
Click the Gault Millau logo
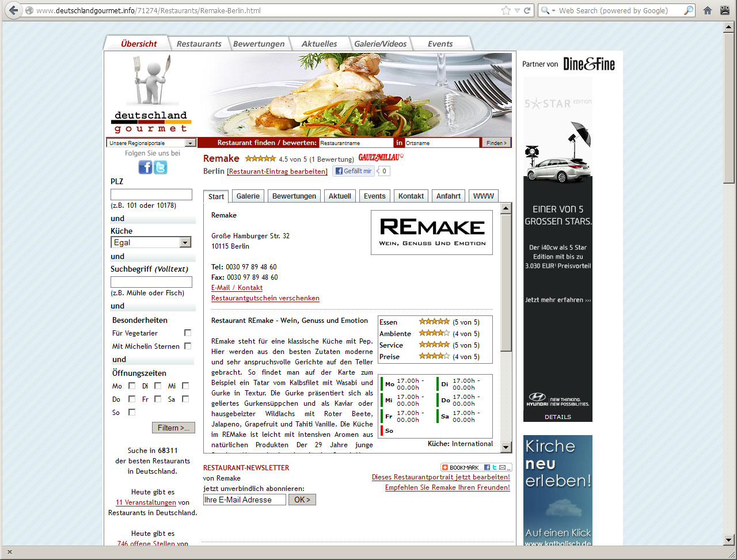pyautogui.click(x=381, y=158)
